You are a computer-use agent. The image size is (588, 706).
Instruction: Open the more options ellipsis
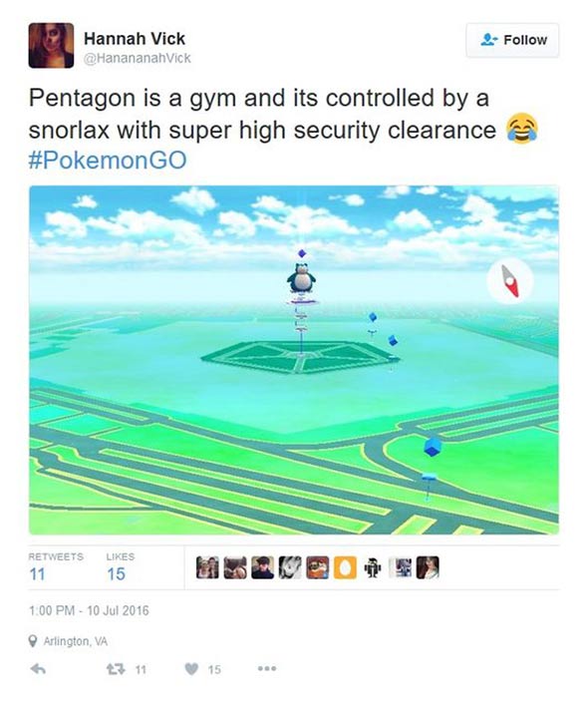point(267,669)
